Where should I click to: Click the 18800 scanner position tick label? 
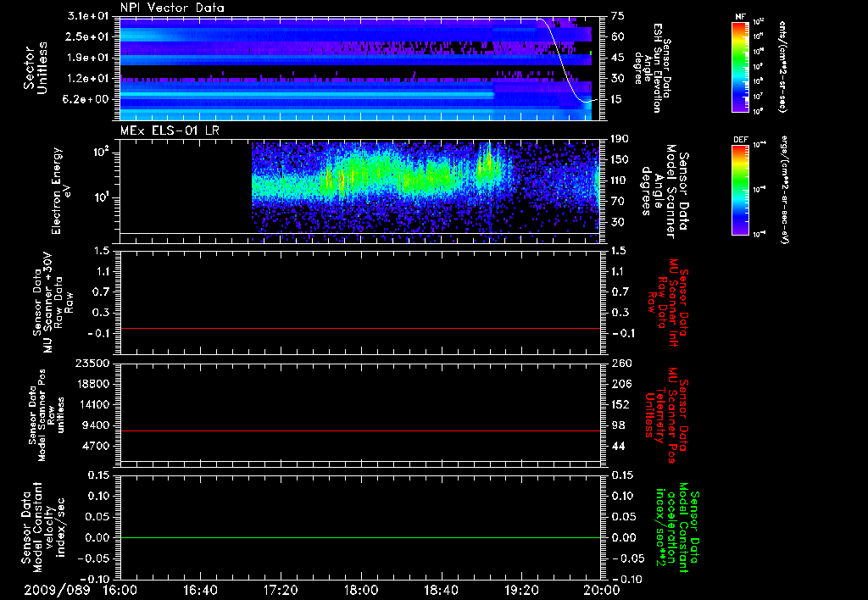(92, 384)
